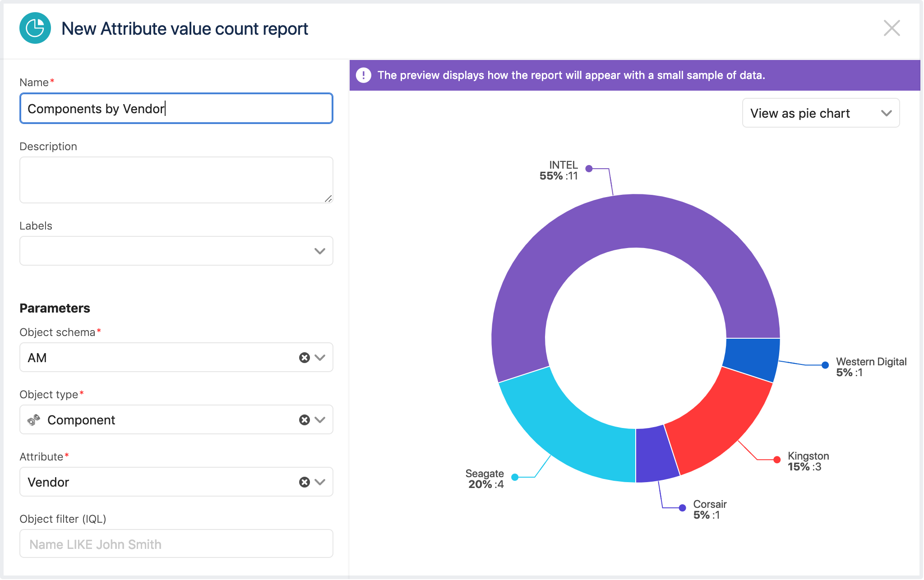Expand the Object schema dropdown arrow
Image resolution: width=924 pixels, height=580 pixels.
tap(320, 358)
